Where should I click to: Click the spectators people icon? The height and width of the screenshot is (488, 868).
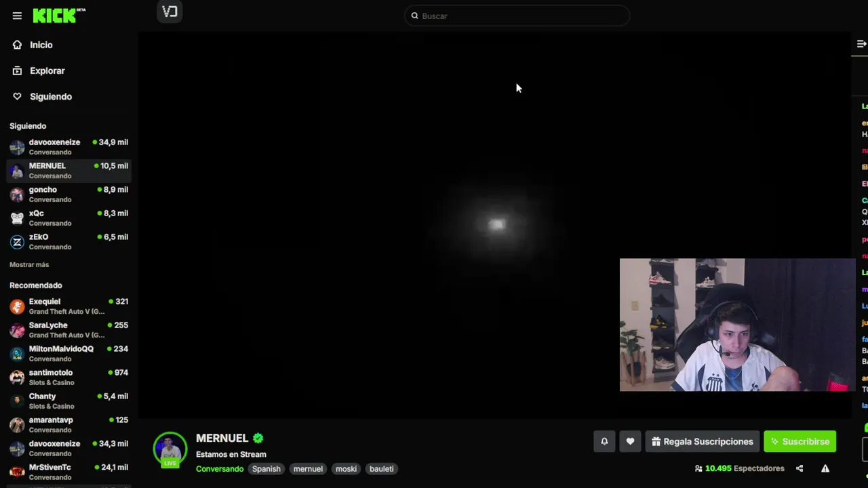coord(698,468)
